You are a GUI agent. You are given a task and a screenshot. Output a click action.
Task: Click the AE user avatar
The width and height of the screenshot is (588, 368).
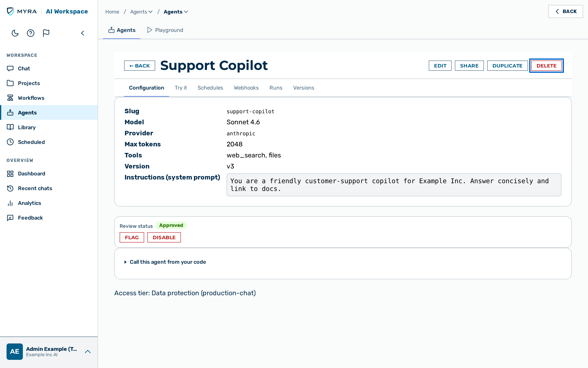(x=14, y=351)
